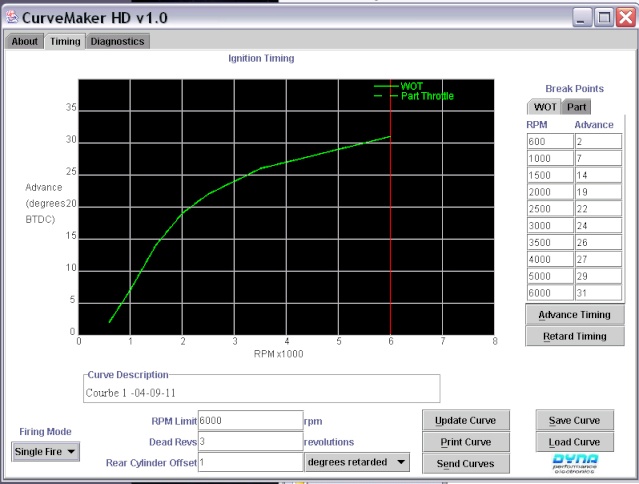The height and width of the screenshot is (484, 639).
Task: Switch to the Timing tab
Action: (x=65, y=42)
